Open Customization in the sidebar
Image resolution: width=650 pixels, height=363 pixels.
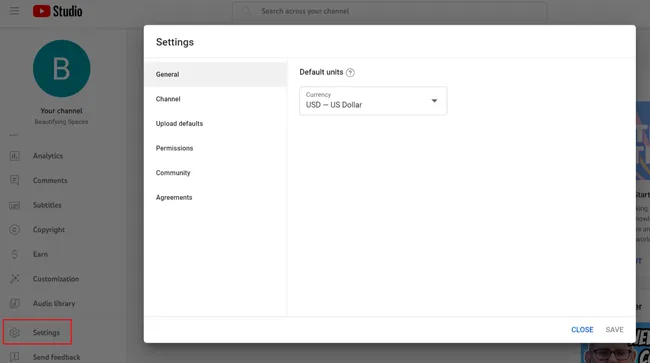click(x=56, y=279)
